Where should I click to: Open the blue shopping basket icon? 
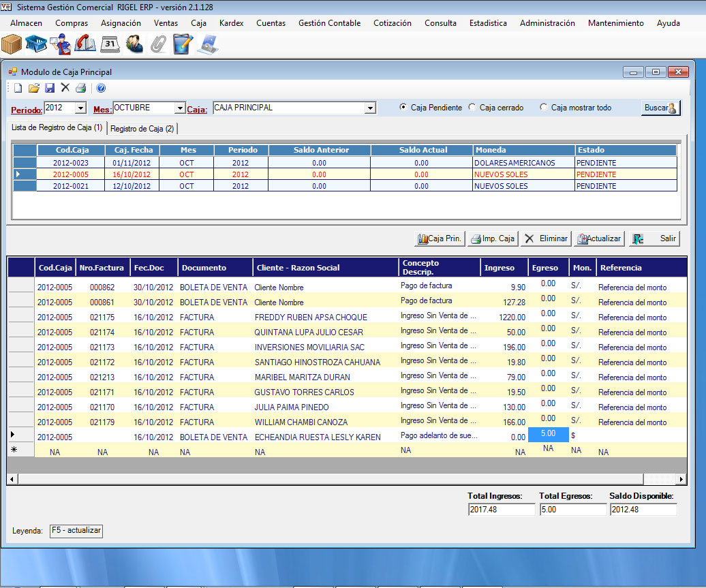[x=36, y=44]
